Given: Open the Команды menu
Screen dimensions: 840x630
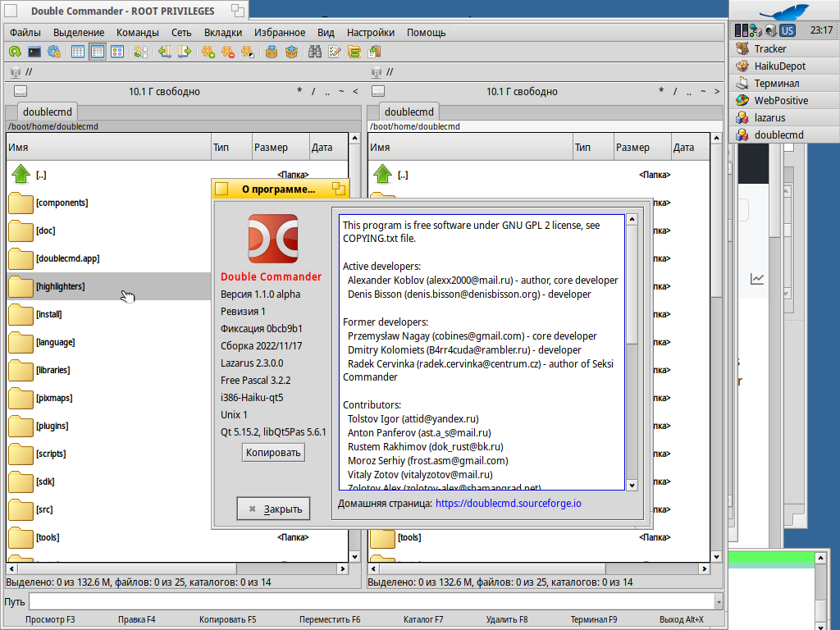Looking at the screenshot, I should (138, 33).
